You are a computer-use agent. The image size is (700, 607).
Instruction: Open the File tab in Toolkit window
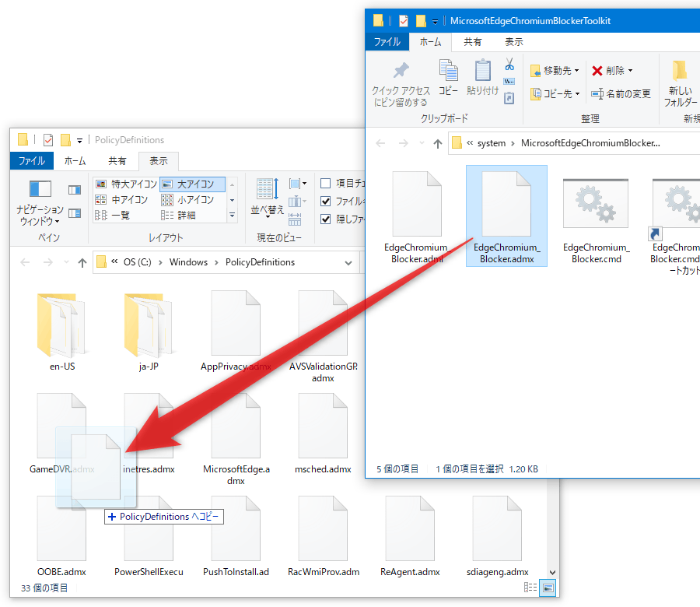click(387, 42)
